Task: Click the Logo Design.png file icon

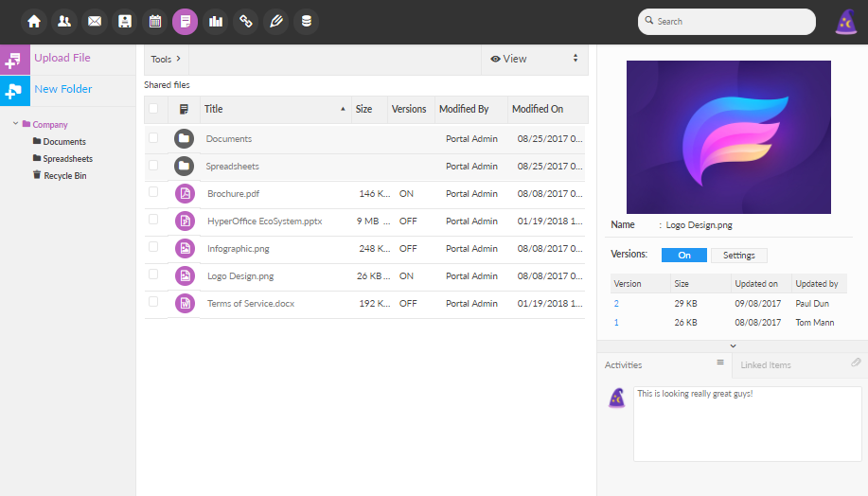Action: click(185, 275)
